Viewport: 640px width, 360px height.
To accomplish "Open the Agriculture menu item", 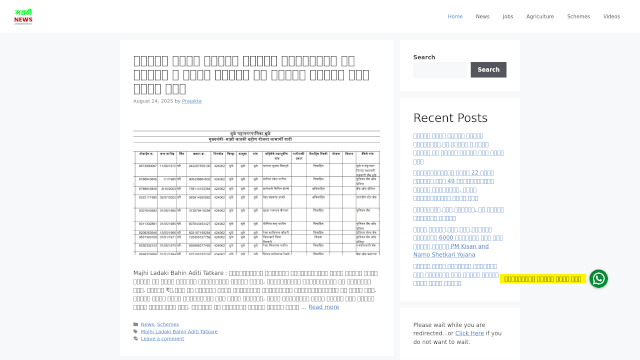I will [540, 17].
